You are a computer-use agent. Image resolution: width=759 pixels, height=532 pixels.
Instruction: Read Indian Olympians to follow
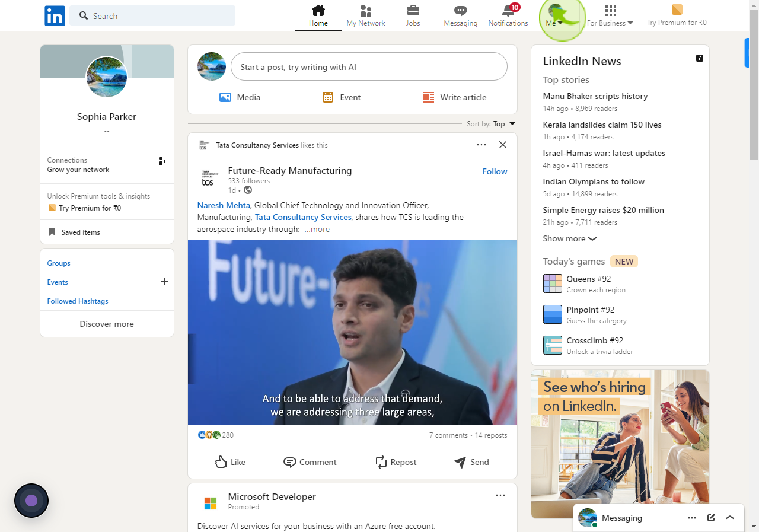594,181
